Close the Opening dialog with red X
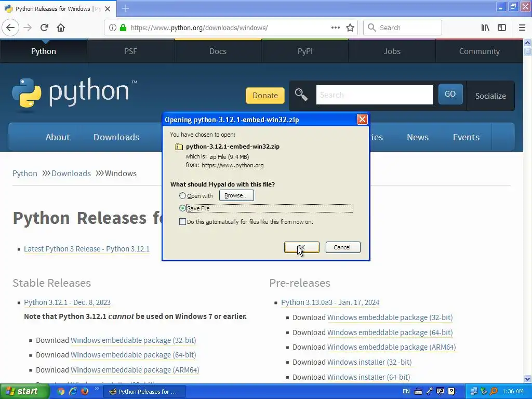 [362, 119]
